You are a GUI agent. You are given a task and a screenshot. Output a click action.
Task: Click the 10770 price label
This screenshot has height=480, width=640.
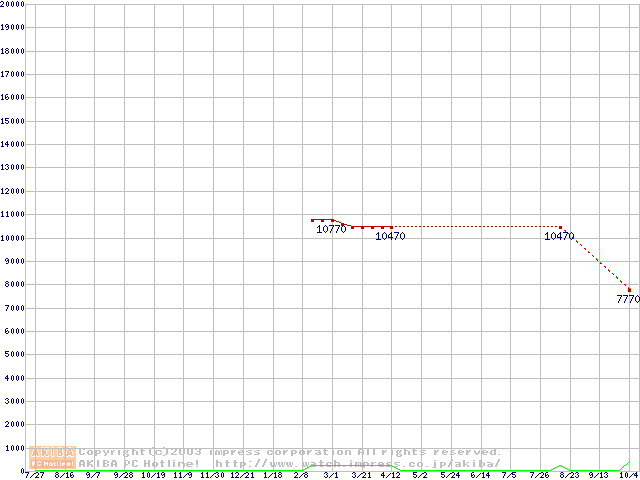tap(331, 229)
